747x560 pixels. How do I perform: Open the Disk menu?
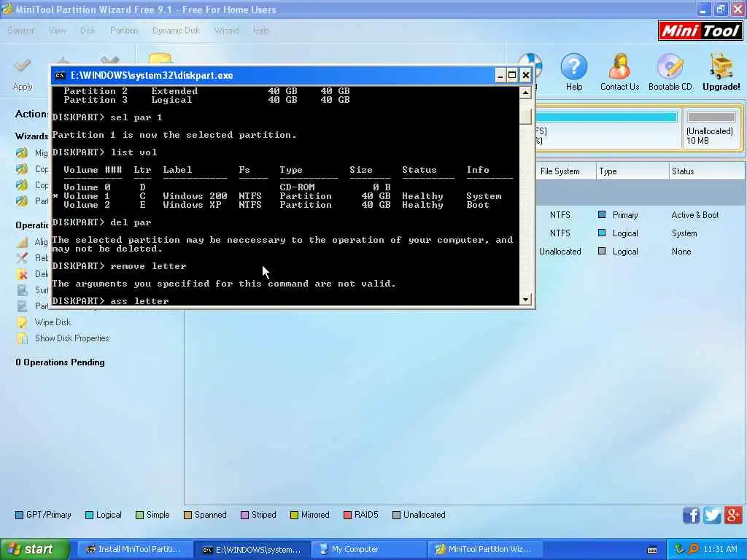coord(88,31)
